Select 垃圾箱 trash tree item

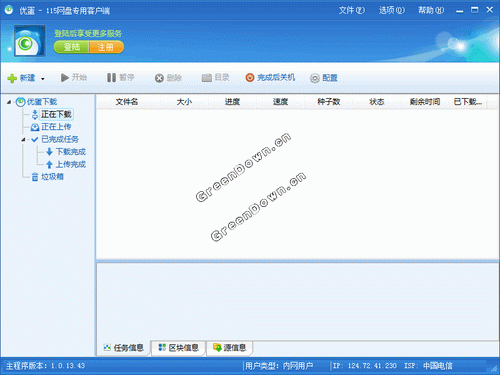(52, 177)
